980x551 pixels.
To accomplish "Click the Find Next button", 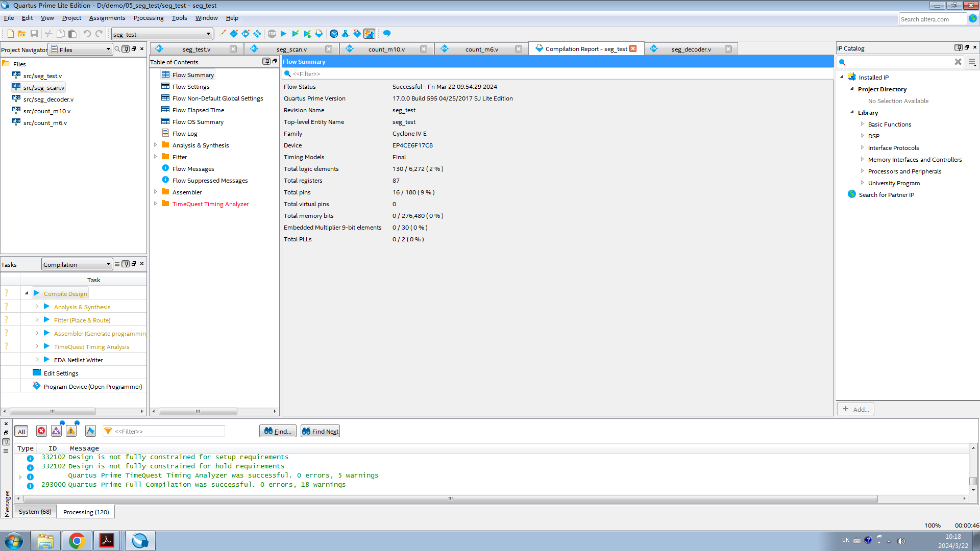I will point(320,431).
